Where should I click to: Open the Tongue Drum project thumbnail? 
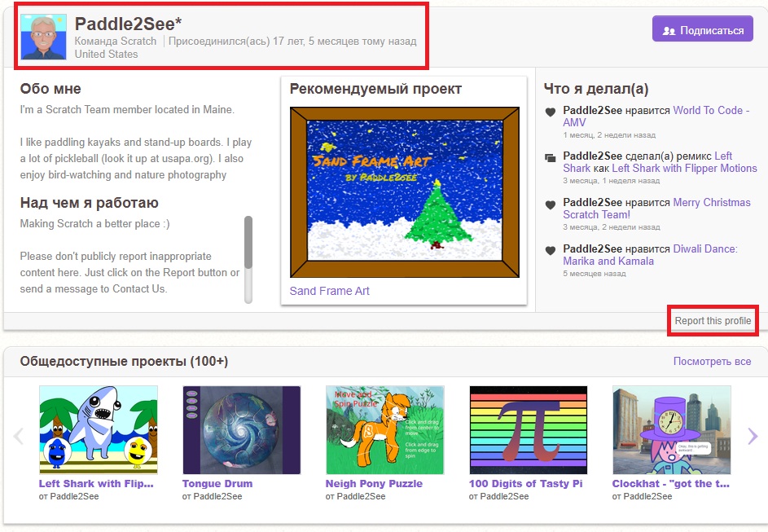(x=242, y=429)
